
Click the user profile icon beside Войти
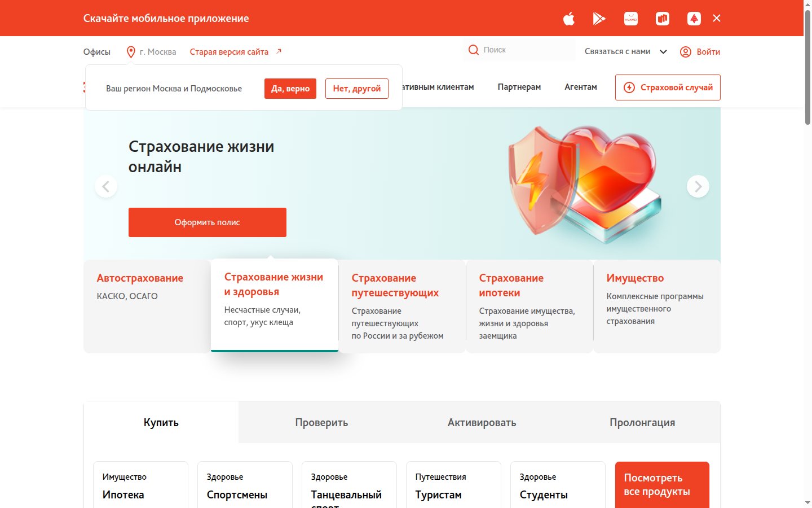click(x=686, y=52)
